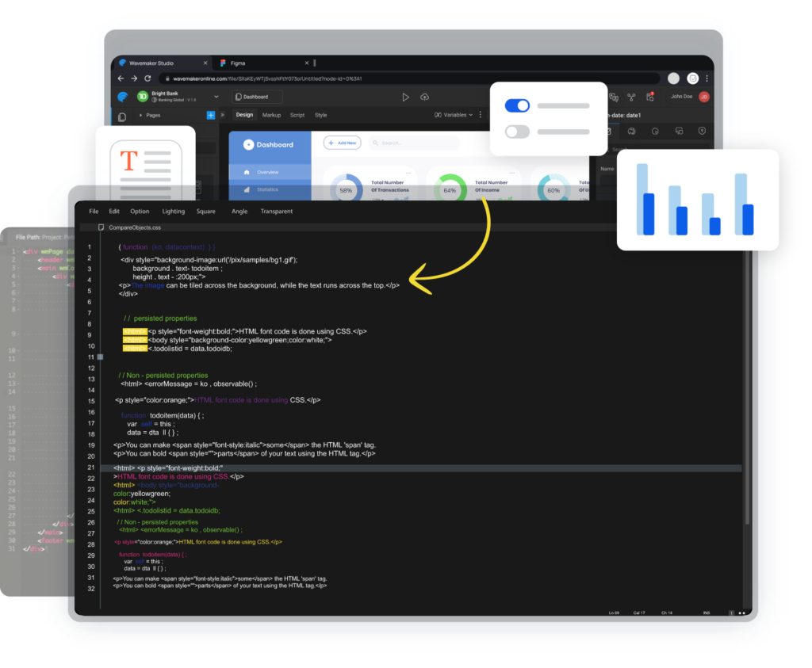
Task: Open the Dashboard page selector
Action: (258, 97)
